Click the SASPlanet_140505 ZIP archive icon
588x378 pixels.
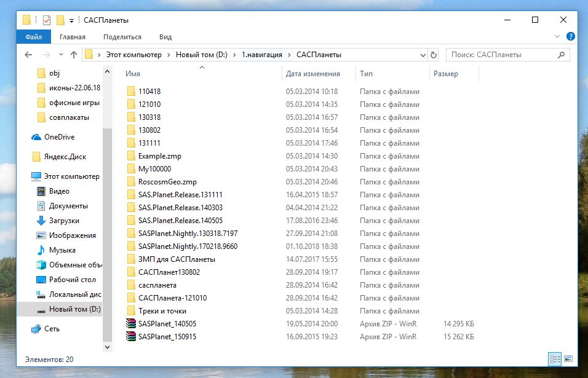[130, 324]
